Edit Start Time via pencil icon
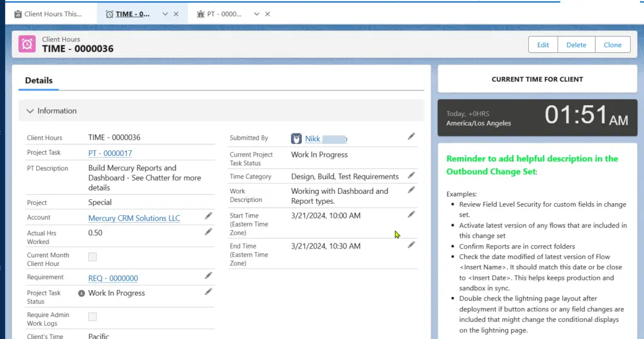 [411, 214]
